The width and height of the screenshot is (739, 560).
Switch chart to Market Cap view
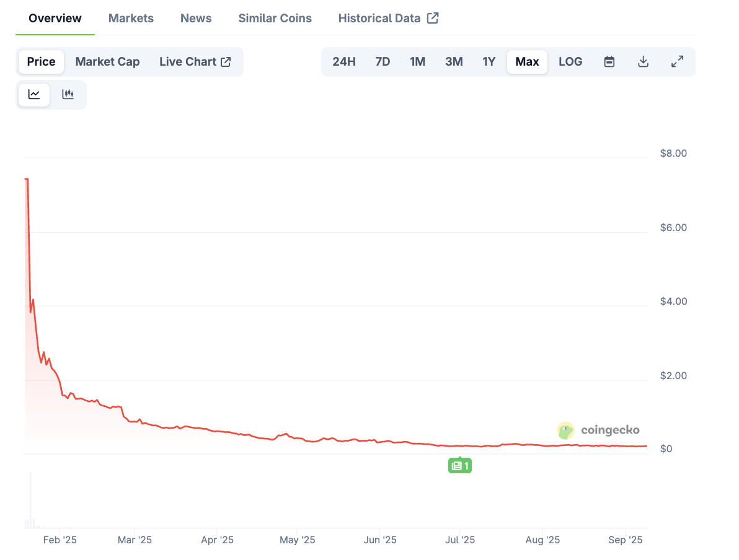(107, 61)
